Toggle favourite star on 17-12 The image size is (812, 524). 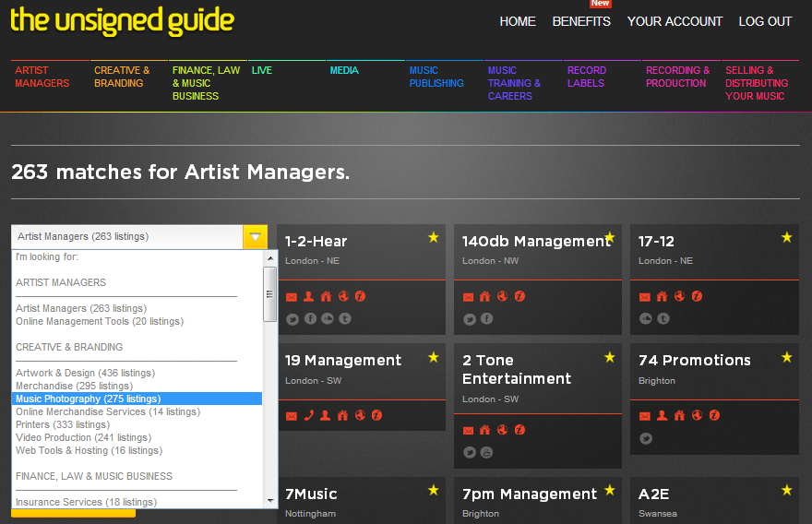(786, 238)
